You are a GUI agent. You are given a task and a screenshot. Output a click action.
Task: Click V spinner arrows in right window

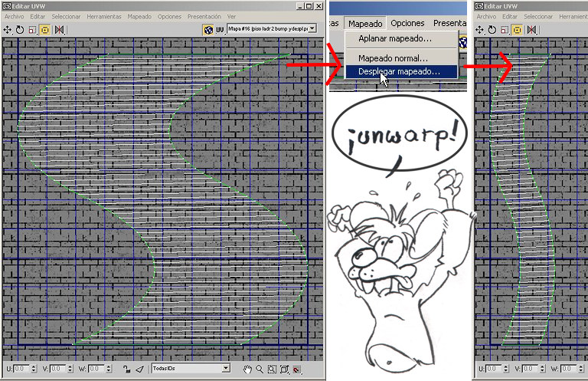(542, 369)
